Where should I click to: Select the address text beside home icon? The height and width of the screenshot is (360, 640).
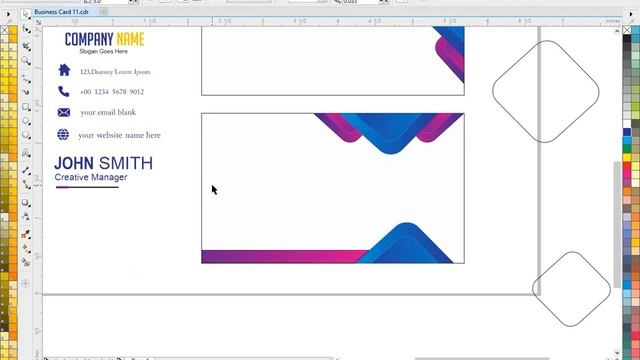[115, 72]
